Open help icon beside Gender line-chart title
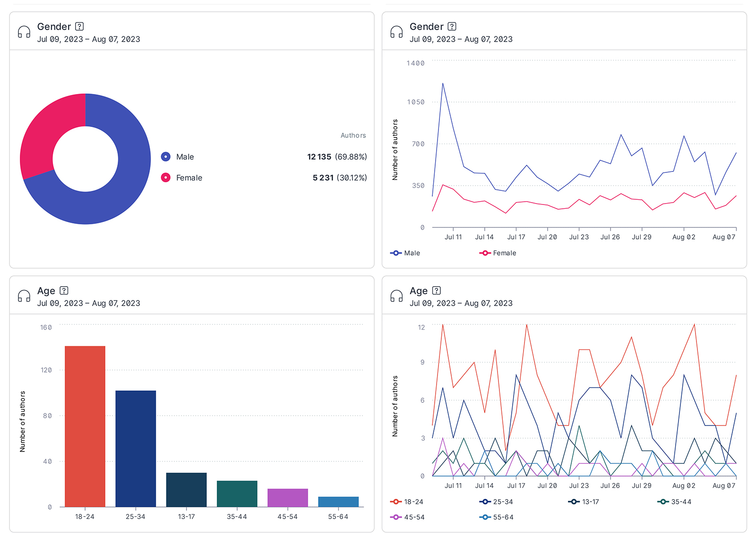Screen dimensions: 756x545 452,26
